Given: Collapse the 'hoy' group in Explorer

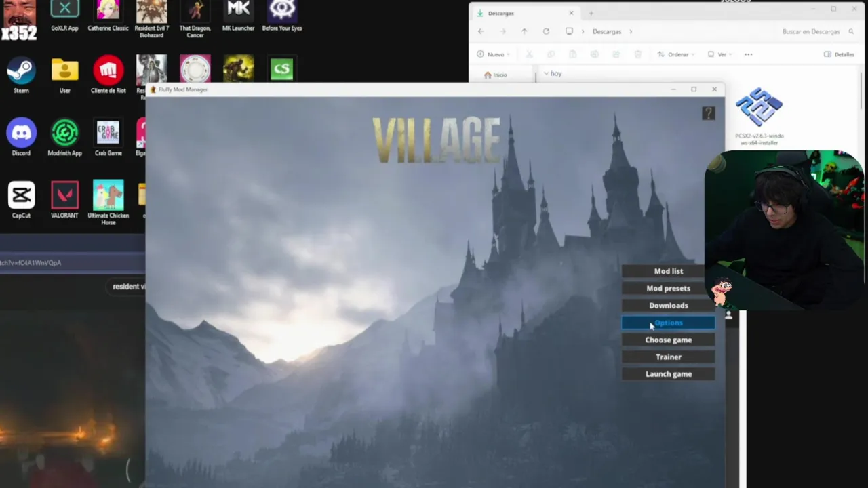Looking at the screenshot, I should (547, 73).
